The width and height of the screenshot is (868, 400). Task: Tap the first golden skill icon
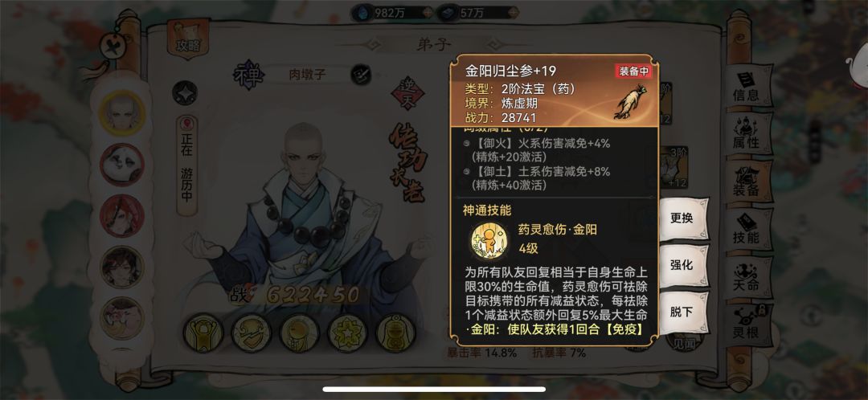coord(203,333)
